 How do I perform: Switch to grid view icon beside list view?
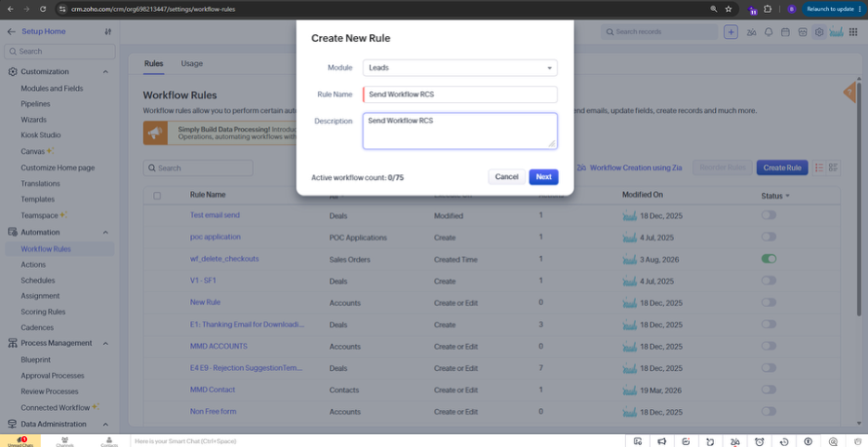[834, 167]
